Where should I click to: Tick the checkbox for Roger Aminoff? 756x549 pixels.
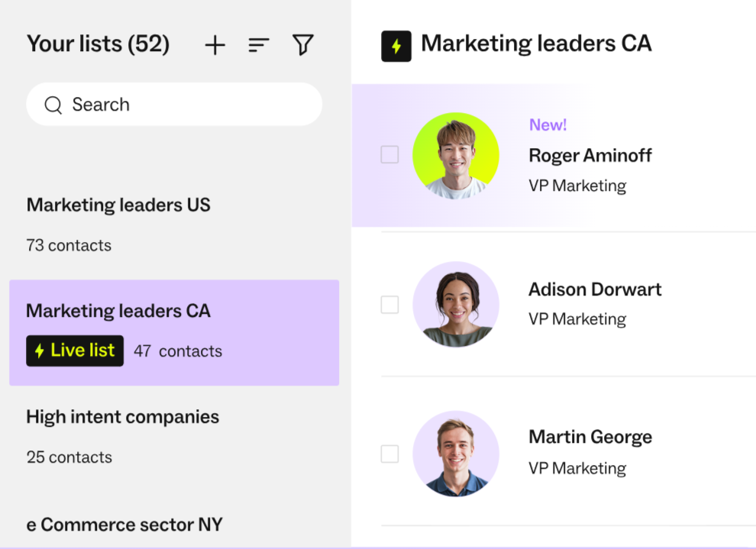[389, 155]
